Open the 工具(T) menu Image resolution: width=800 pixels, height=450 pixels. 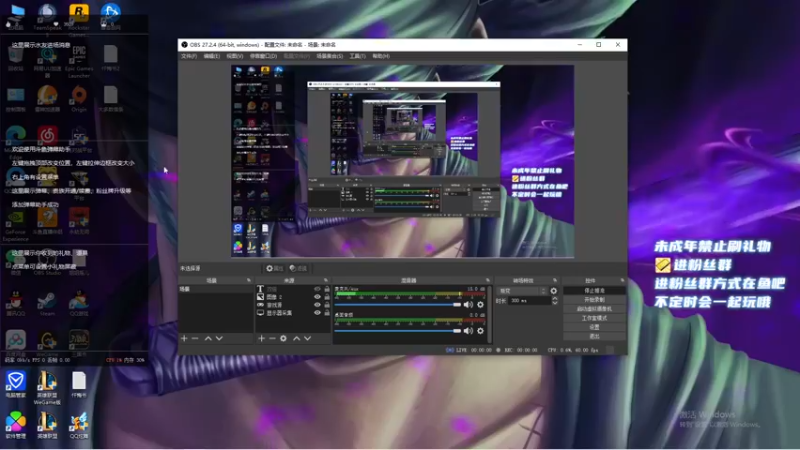[358, 56]
